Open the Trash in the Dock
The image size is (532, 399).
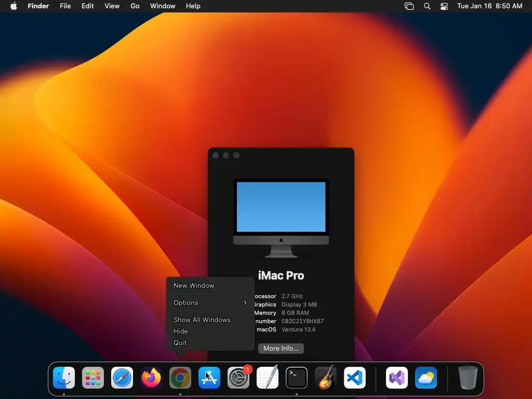point(468,378)
